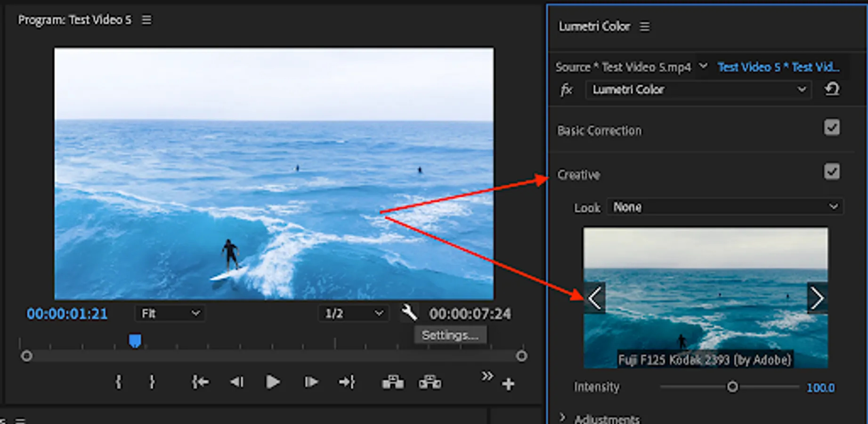Show more transport buttons via double chevron

487,376
